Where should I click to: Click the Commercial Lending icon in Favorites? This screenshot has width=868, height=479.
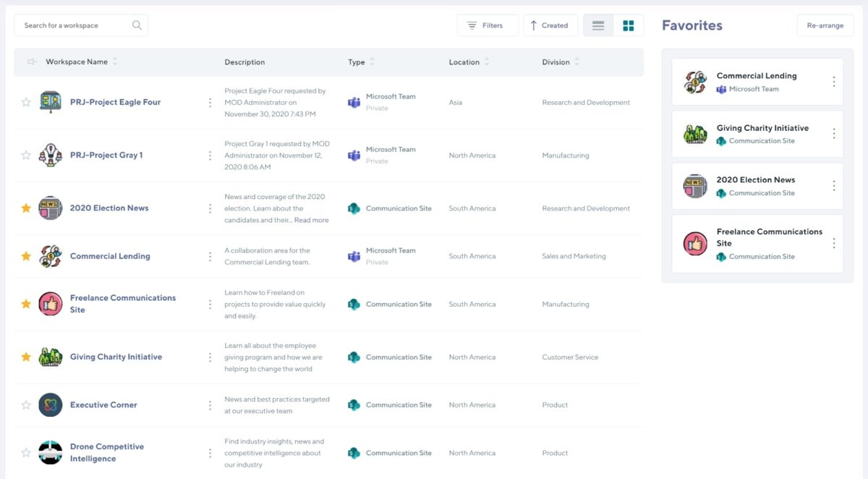pos(695,81)
